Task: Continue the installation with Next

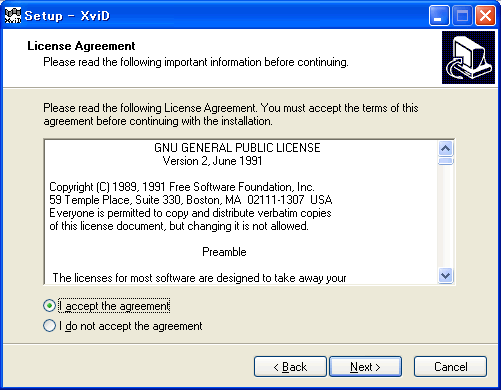Action: pyautogui.click(x=365, y=367)
